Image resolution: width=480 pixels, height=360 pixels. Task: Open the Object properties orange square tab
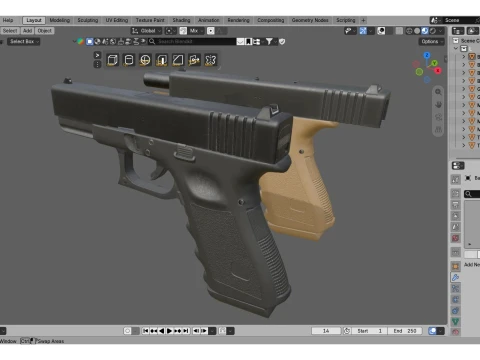[455, 266]
